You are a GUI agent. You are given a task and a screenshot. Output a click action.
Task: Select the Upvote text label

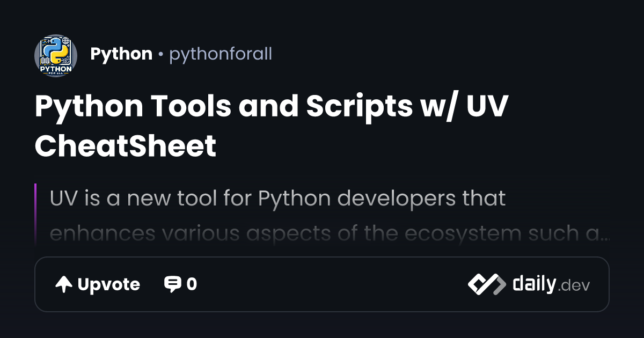(108, 284)
